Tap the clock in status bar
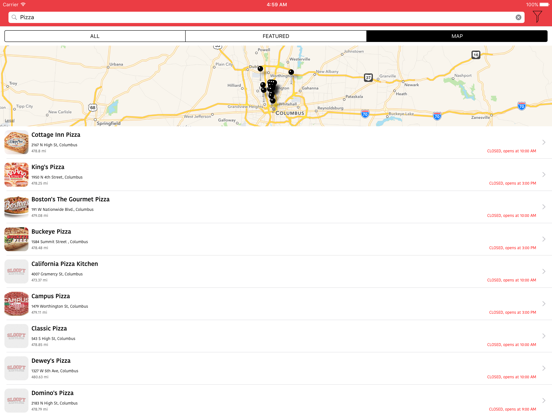The height and width of the screenshot is (414, 552). [x=277, y=5]
